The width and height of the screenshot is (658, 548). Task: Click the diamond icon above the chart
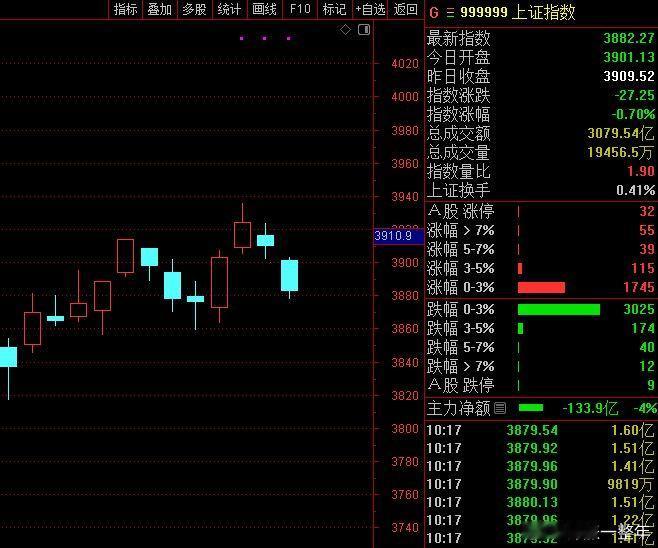tap(345, 30)
